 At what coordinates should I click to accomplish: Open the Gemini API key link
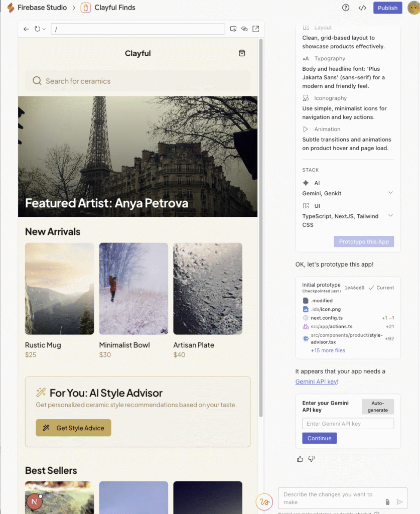pos(316,381)
